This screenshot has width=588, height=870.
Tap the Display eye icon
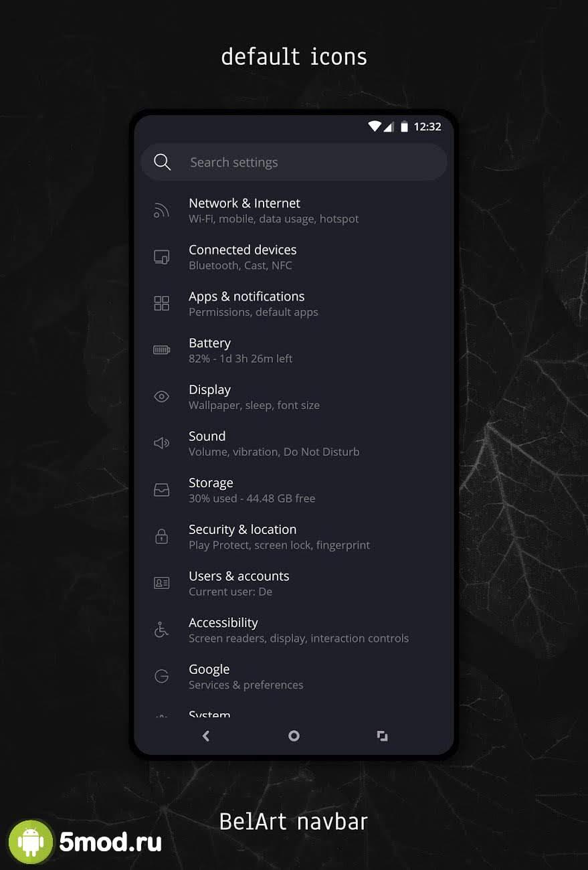click(x=161, y=397)
